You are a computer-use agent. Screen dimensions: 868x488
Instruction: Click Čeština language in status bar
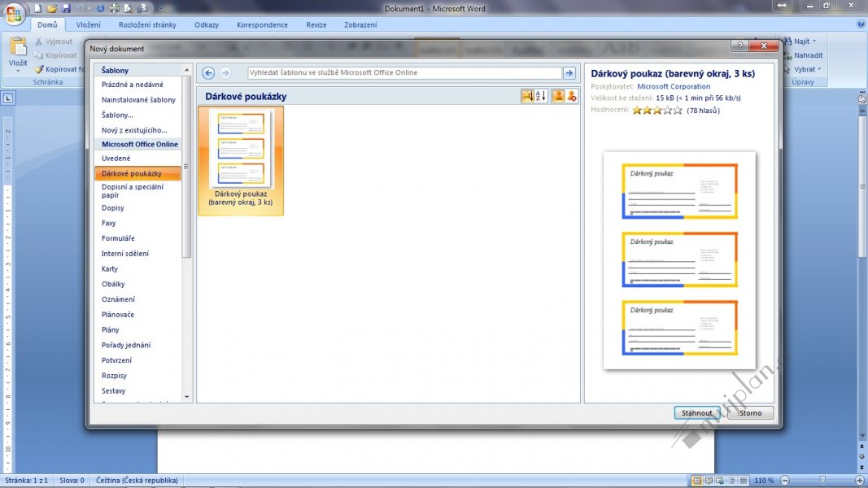[137, 480]
